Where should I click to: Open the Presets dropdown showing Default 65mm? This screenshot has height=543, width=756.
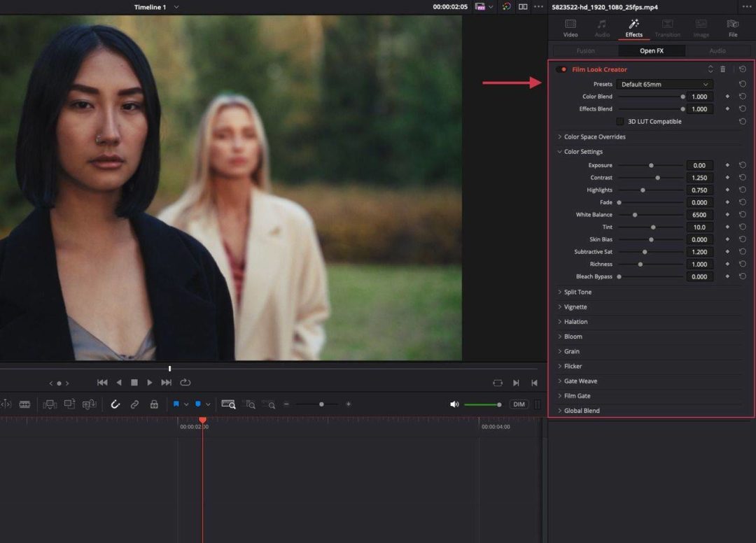665,84
